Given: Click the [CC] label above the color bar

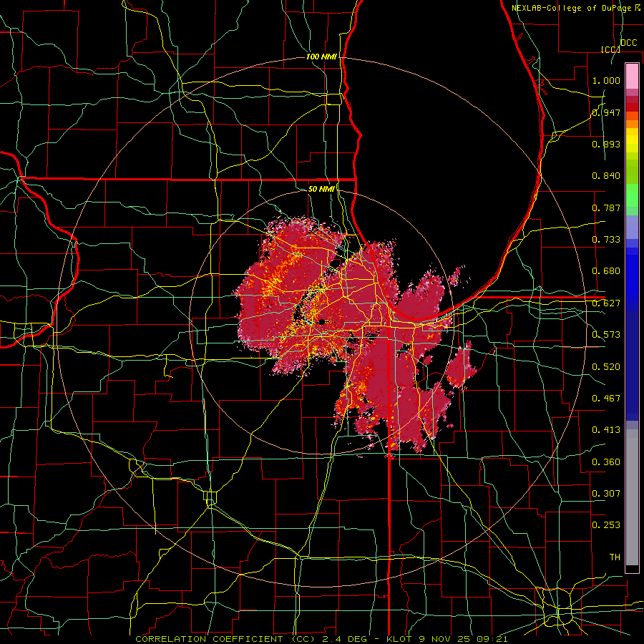Looking at the screenshot, I should 610,49.
